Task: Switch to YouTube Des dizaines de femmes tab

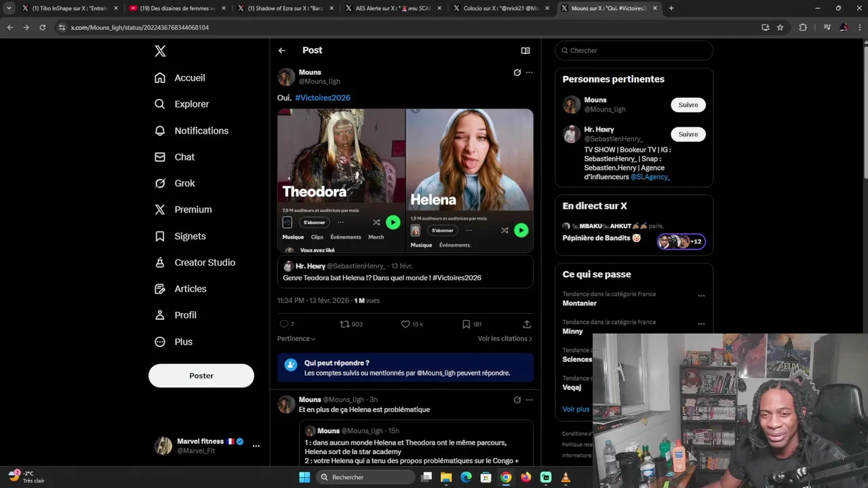Action: 178,8
